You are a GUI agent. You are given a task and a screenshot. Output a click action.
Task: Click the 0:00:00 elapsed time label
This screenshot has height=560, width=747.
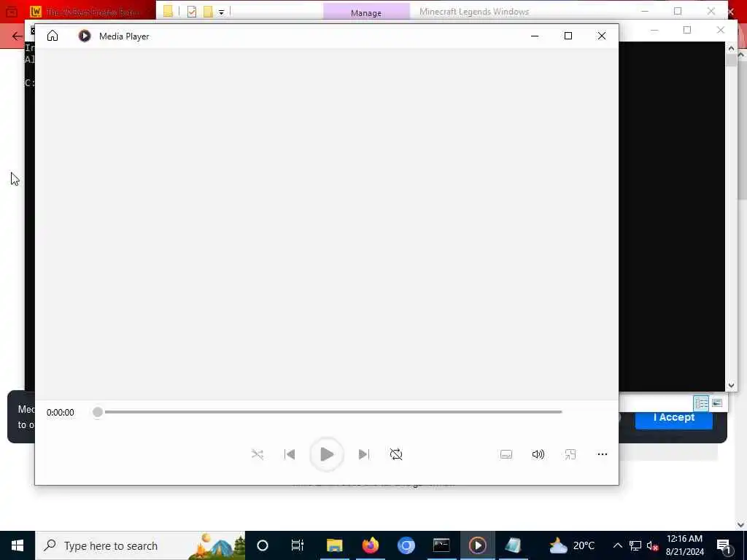pos(61,413)
